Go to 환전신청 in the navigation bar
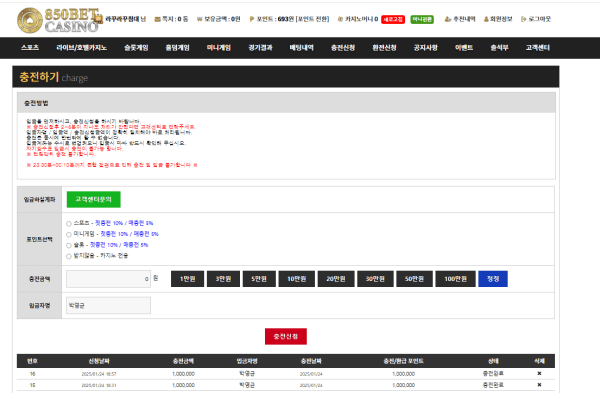The width and height of the screenshot is (600, 393). [x=384, y=48]
